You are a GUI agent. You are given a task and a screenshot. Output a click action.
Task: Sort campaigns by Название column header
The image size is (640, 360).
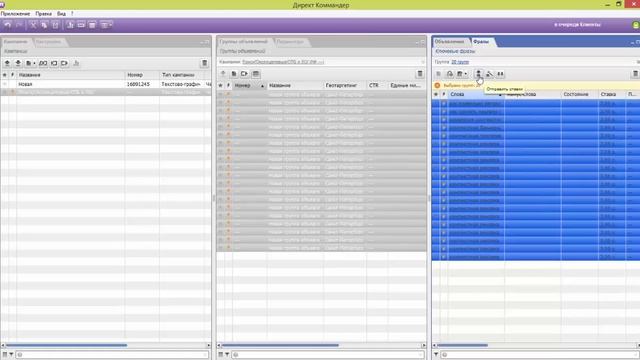point(70,75)
